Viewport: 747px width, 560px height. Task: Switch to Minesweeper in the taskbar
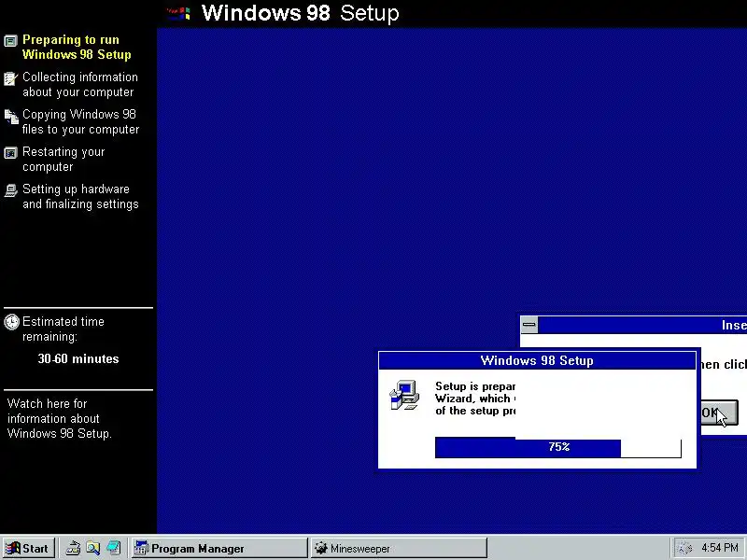click(x=399, y=549)
